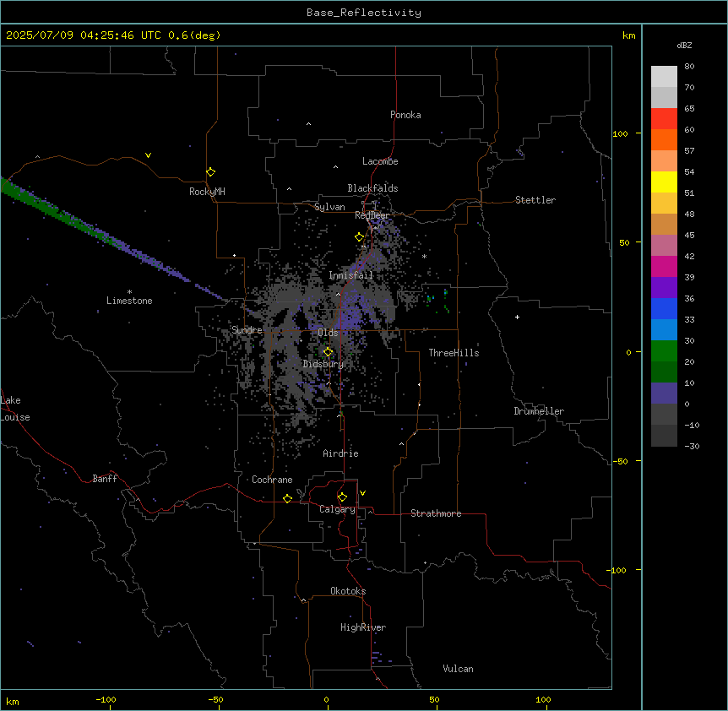Click the Airdrie city label
This screenshot has height=711, width=728.
point(340,453)
